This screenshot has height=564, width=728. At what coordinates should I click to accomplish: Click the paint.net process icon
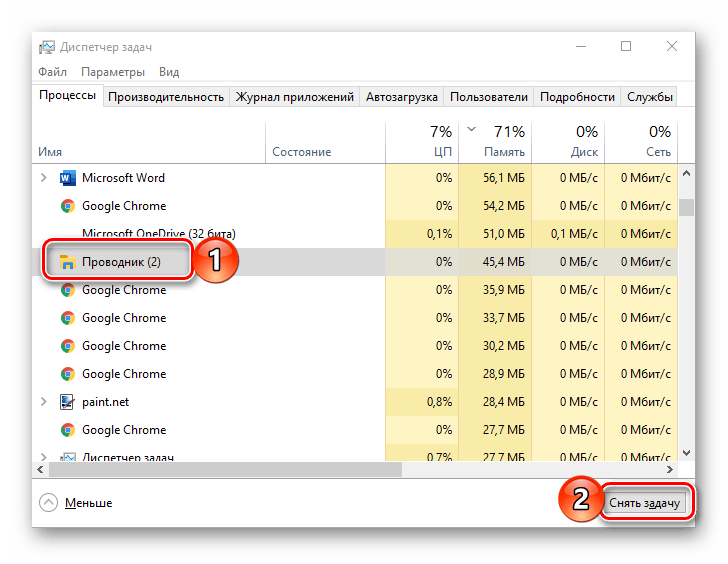pyautogui.click(x=67, y=402)
